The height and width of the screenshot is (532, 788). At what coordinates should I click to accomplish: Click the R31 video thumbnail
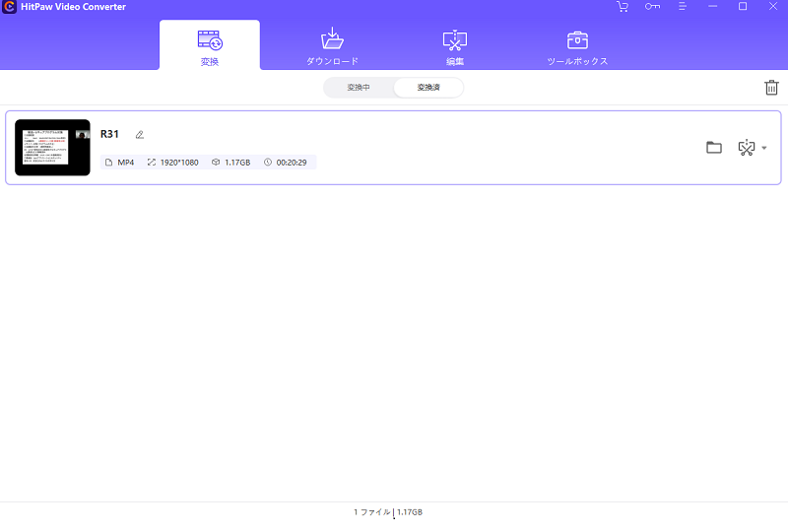coord(52,148)
